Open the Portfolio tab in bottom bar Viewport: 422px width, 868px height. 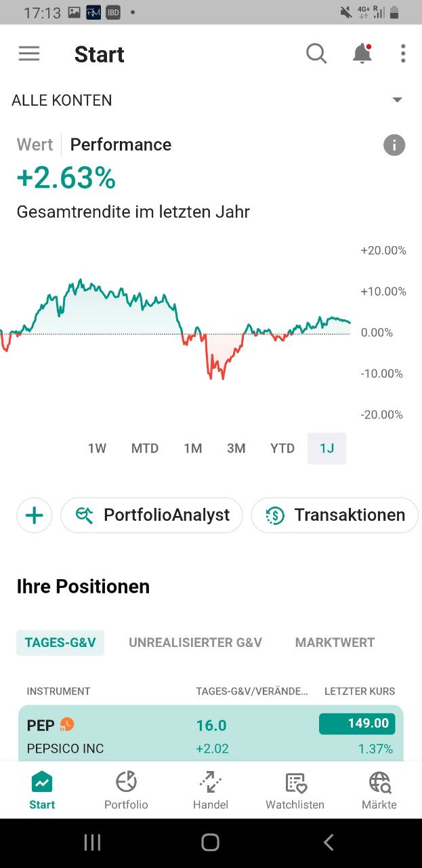pyautogui.click(x=126, y=791)
